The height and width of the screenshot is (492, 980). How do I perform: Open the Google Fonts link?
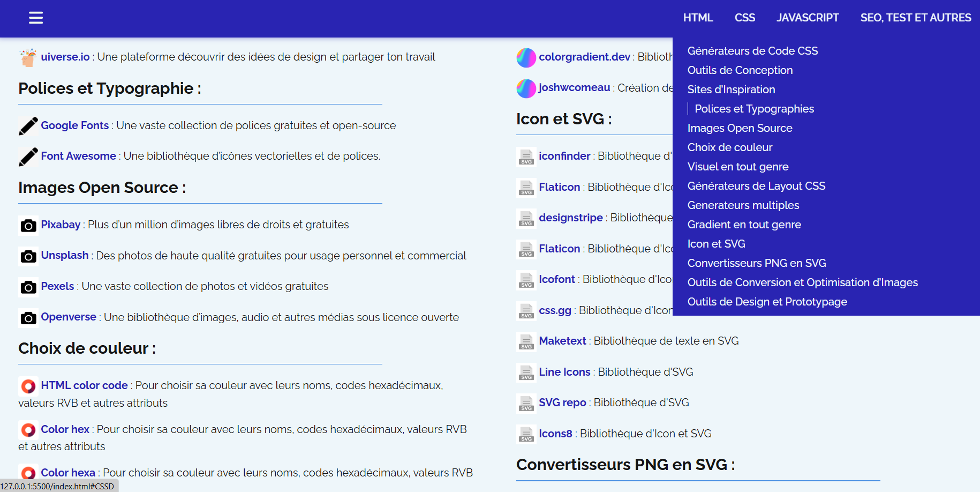(x=75, y=125)
